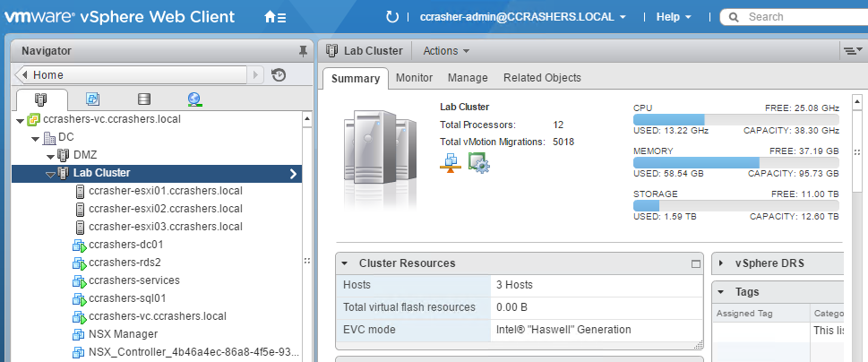Collapse the Cluster Resources section
The image size is (868, 362).
[x=344, y=263]
